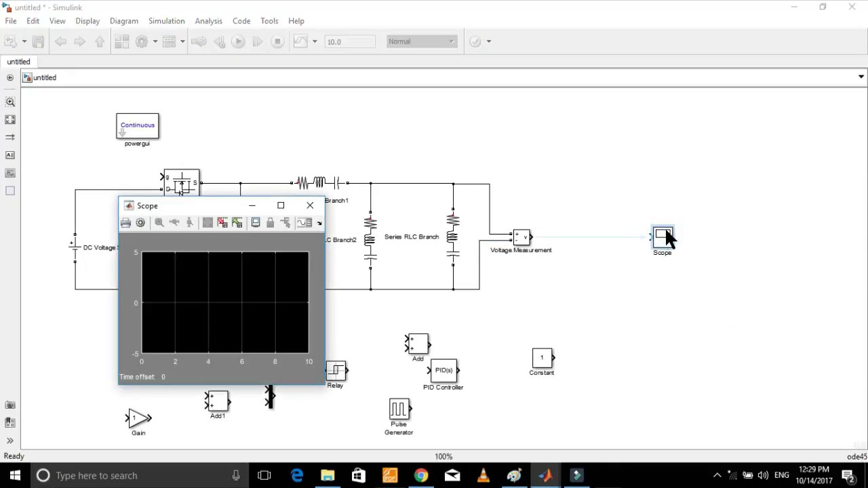Open the Normal simulation mode dropdown
Image resolution: width=868 pixels, height=488 pixels.
tap(422, 41)
